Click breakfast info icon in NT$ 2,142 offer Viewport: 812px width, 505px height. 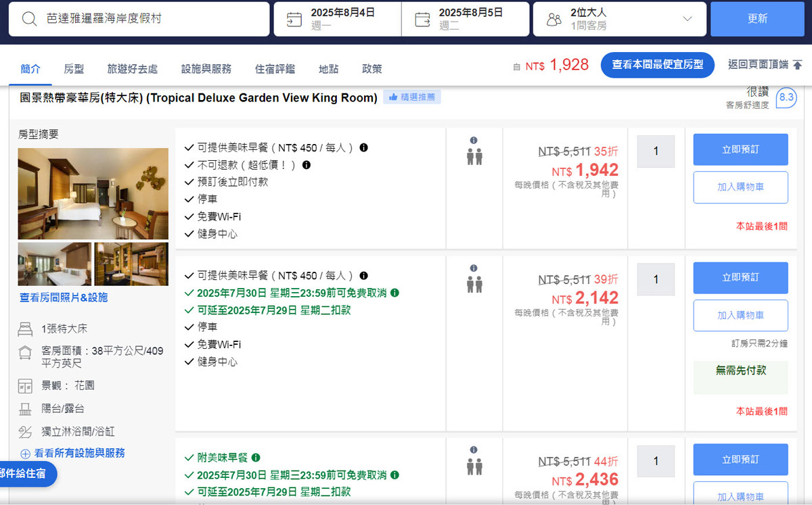[364, 276]
